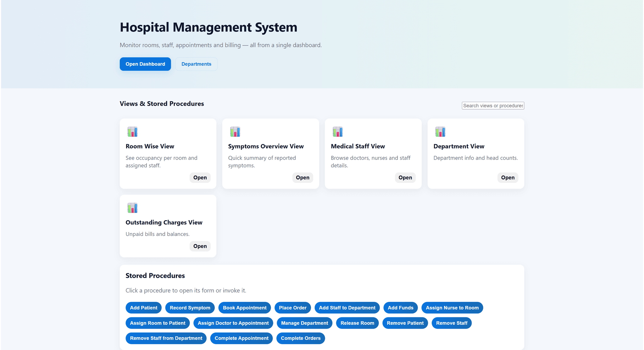Click the Department View chart icon
Viewport: 644px width, 350px height.
click(440, 132)
